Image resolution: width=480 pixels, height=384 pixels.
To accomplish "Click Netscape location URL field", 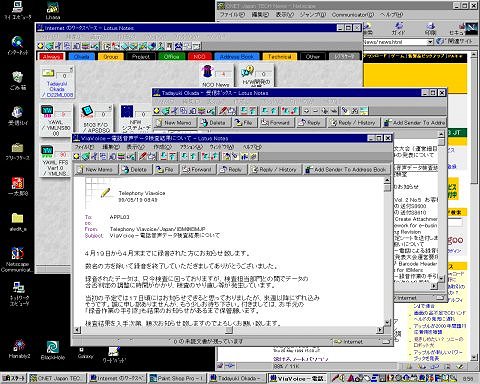I will 395,42.
